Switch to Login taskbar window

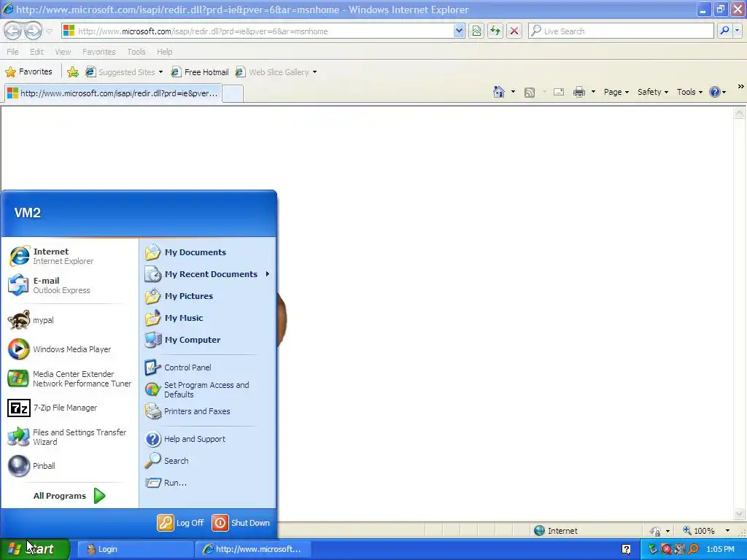(x=135, y=549)
